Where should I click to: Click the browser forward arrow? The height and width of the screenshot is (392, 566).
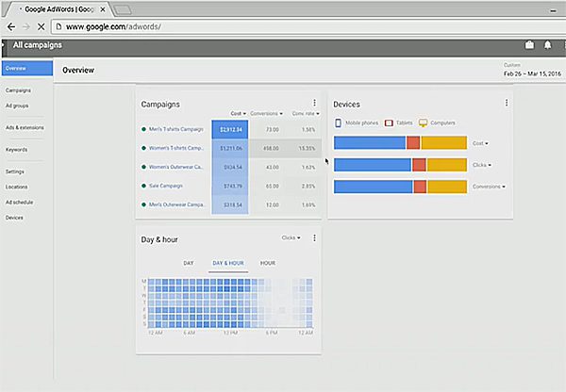tap(26, 26)
